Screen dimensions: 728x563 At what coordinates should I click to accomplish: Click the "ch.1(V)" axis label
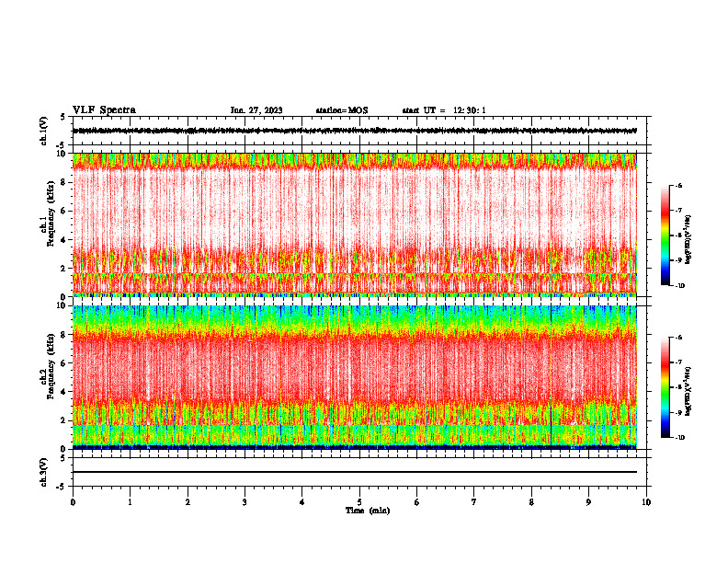pyautogui.click(x=44, y=131)
